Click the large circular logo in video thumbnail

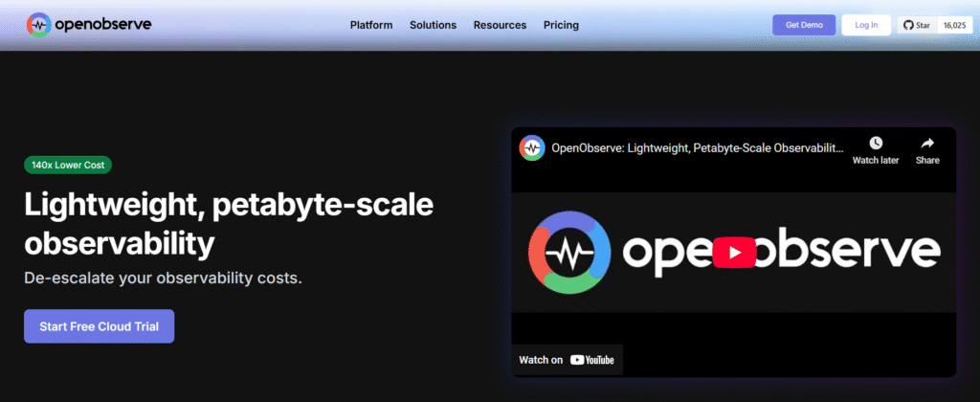click(x=568, y=252)
